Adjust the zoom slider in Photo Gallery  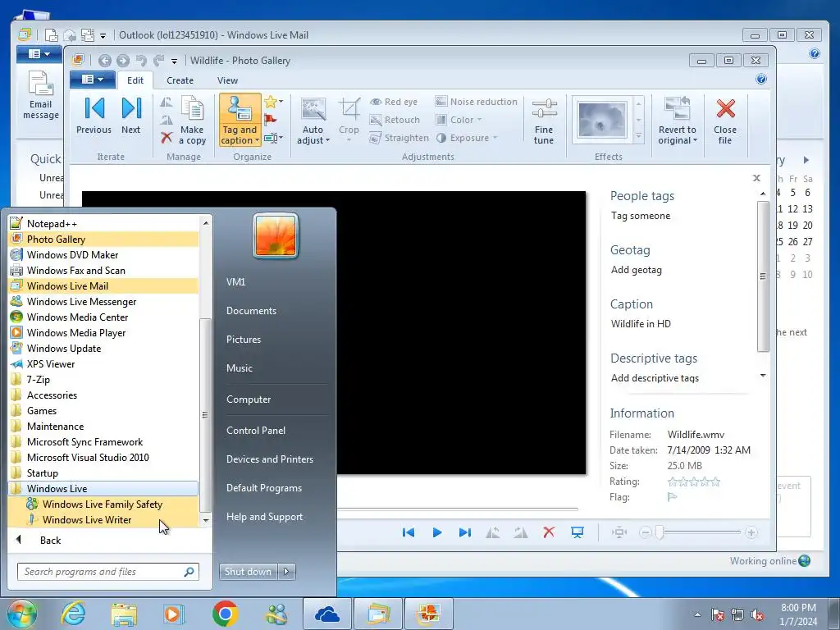point(660,532)
